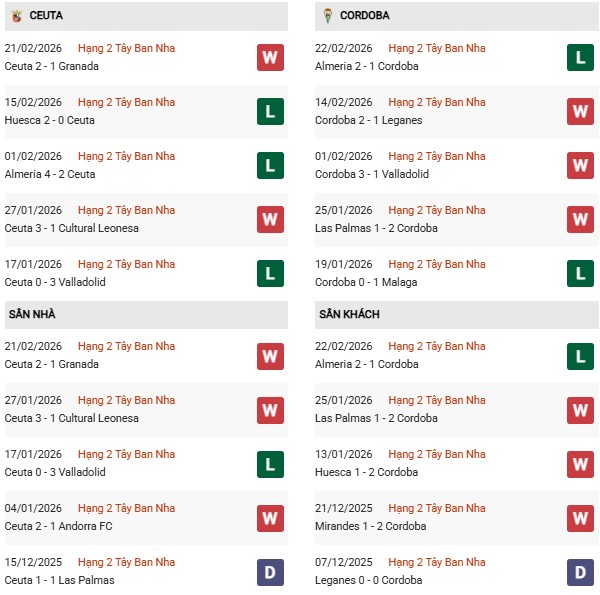
Task: Open the league link on the 14/02/2026 Leganes match
Action: (x=436, y=102)
